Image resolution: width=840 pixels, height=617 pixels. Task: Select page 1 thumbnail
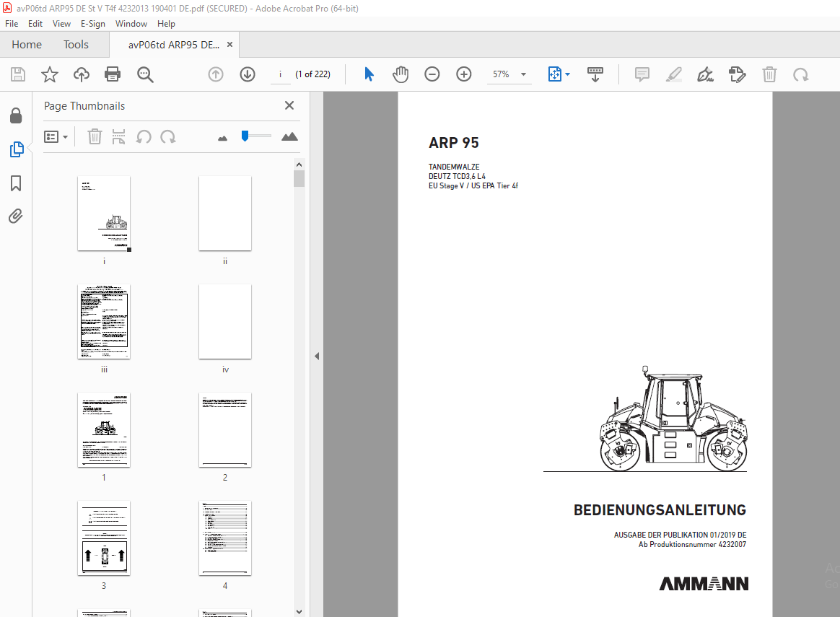[x=104, y=429]
